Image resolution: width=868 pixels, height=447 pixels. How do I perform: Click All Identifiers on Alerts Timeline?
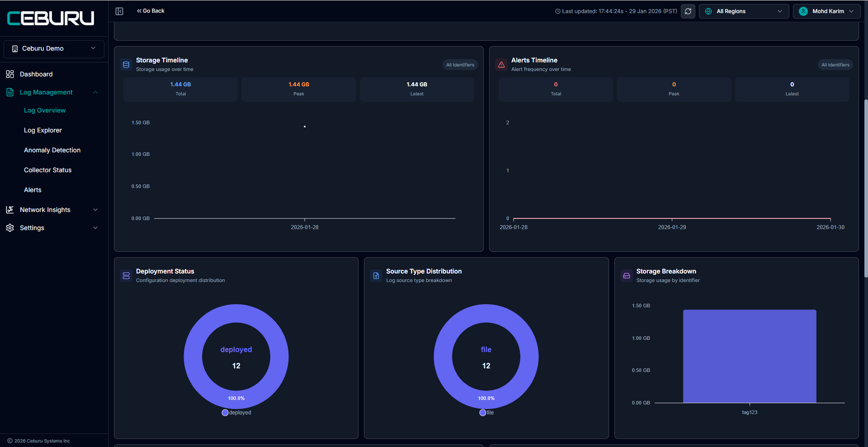(835, 65)
